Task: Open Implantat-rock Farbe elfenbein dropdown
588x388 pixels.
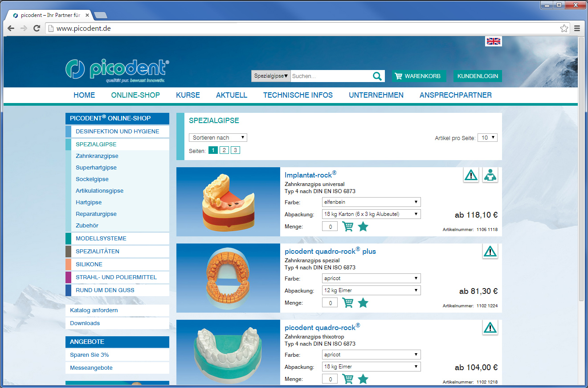Action: coord(371,202)
